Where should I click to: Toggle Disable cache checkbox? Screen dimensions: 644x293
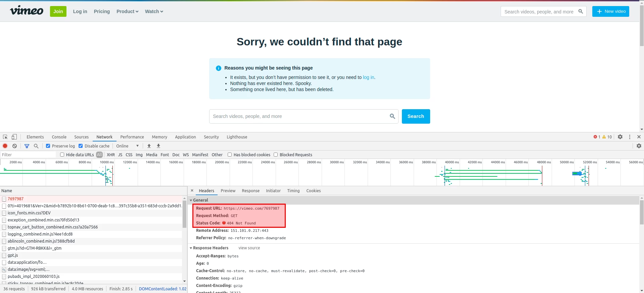[x=81, y=146]
